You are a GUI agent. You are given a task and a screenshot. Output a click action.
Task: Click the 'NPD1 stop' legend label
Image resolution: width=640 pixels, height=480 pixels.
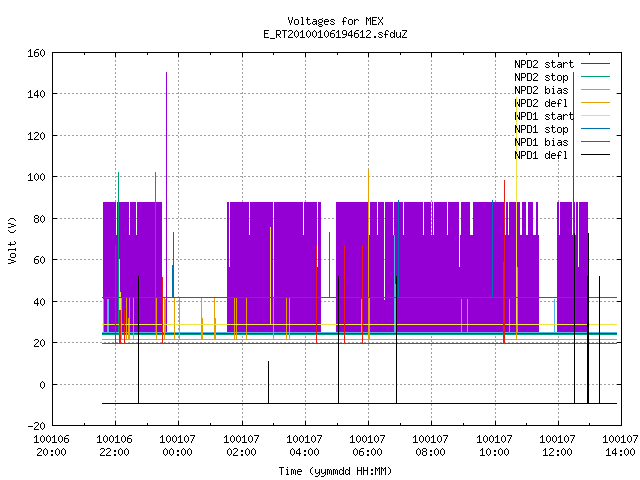pos(541,129)
